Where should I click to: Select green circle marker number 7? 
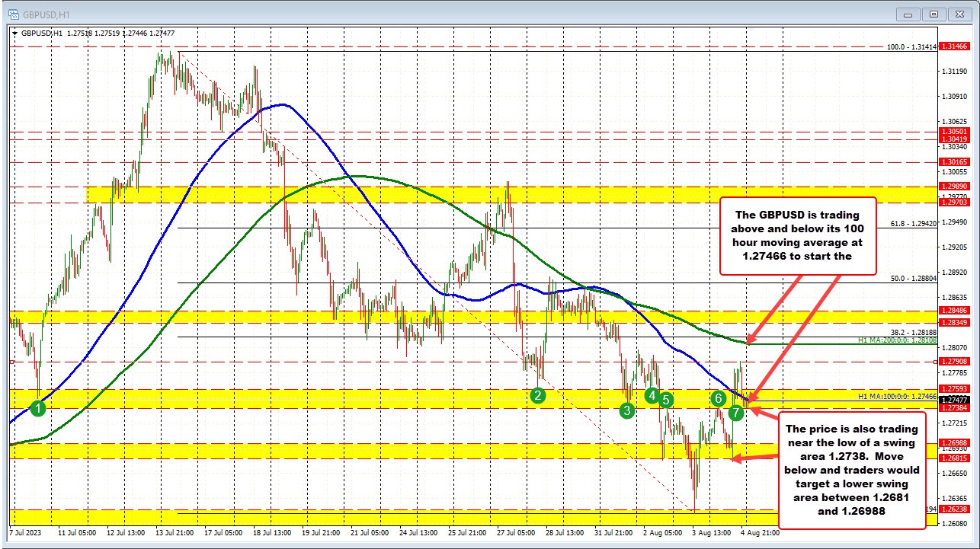[735, 413]
